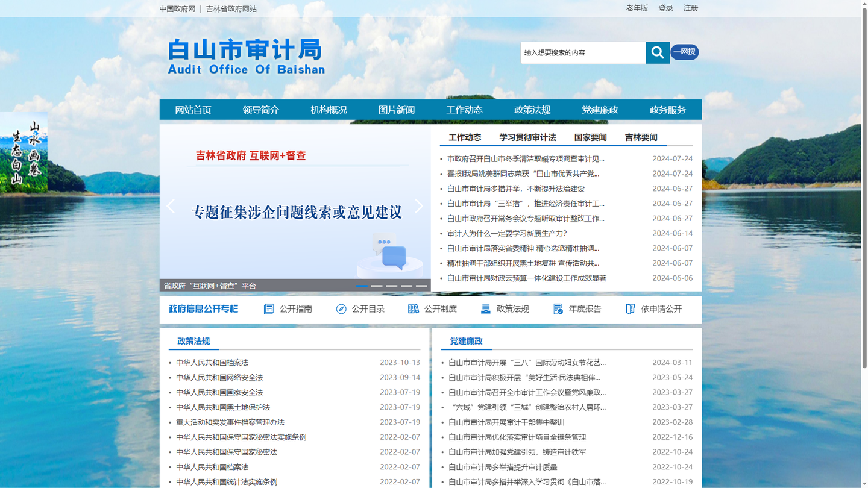The image size is (868, 488).
Task: Click the magnifier search button
Action: coord(658,52)
